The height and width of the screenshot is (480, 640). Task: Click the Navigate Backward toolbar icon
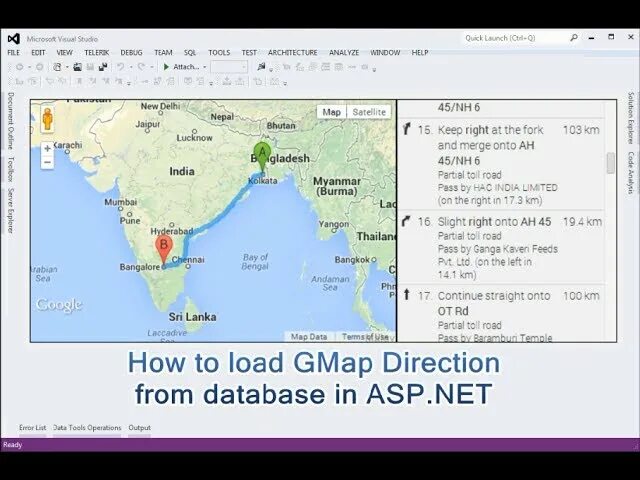[x=19, y=67]
